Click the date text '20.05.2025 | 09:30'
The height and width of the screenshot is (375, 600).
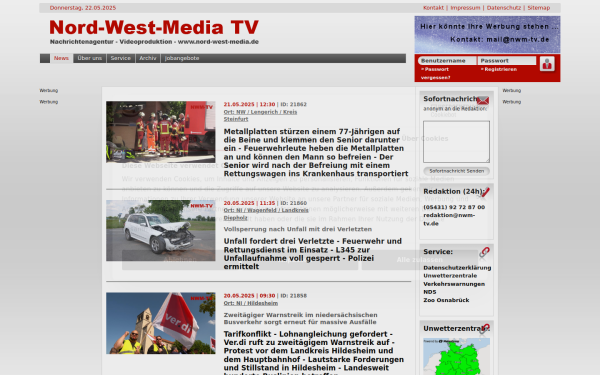(249, 296)
